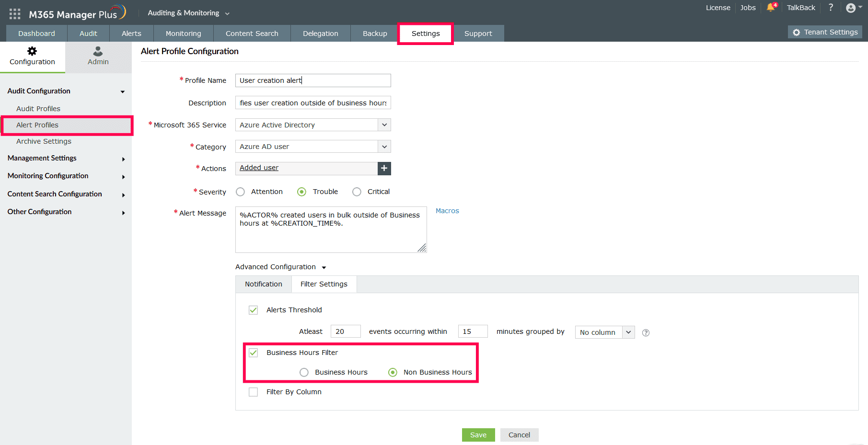Add an action with the plus icon
The image size is (868, 445).
coord(384,168)
